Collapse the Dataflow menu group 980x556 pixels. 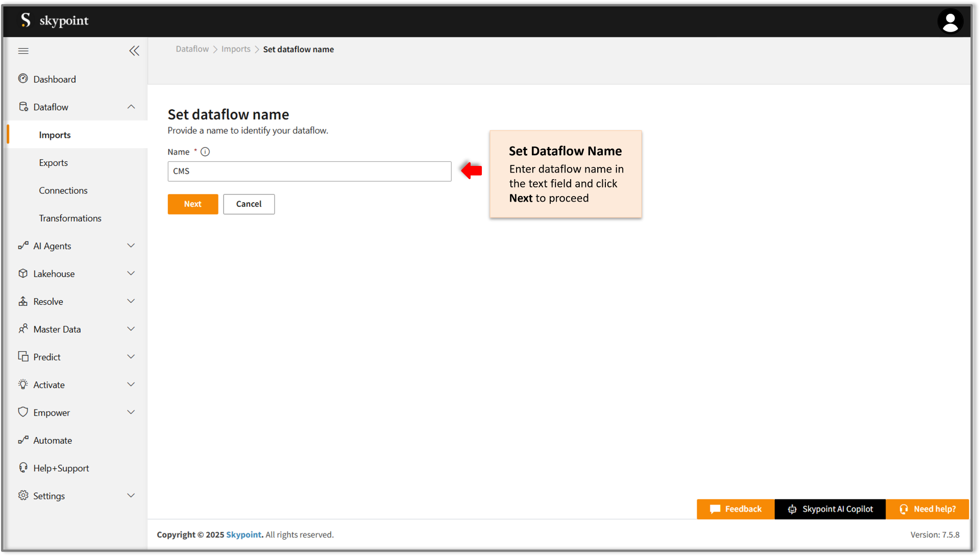pyautogui.click(x=131, y=107)
